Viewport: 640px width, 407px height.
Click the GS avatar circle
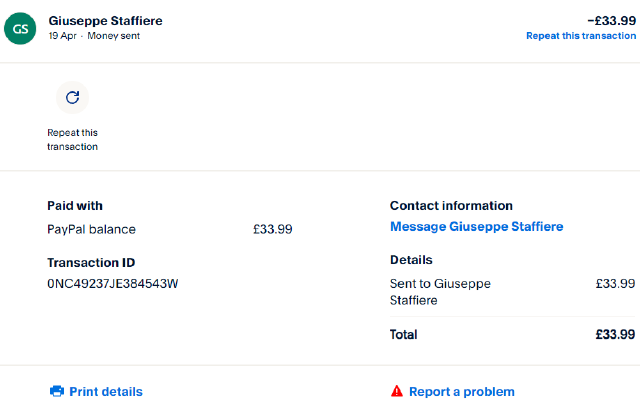21,28
